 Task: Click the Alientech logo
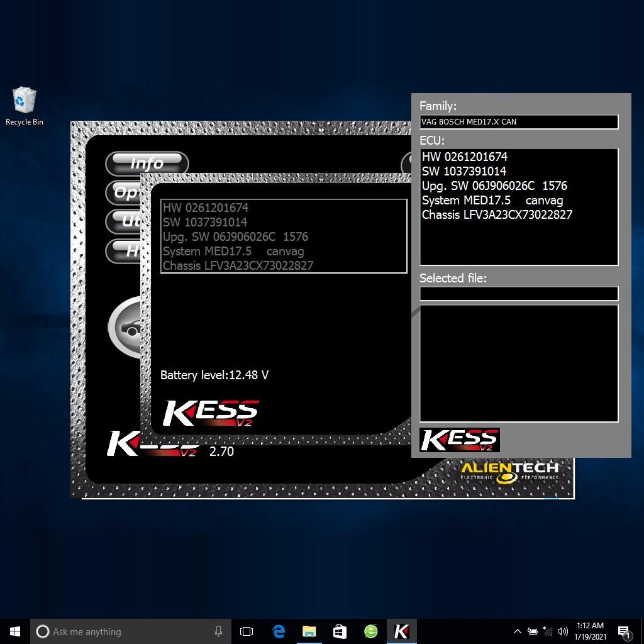click(x=509, y=472)
